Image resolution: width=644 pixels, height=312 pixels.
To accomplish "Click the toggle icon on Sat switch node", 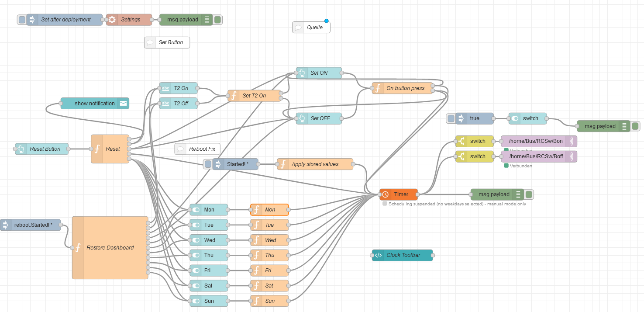I will [x=196, y=286].
